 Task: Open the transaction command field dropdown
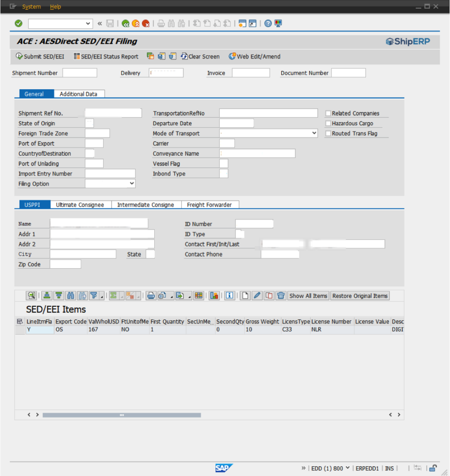point(88,23)
